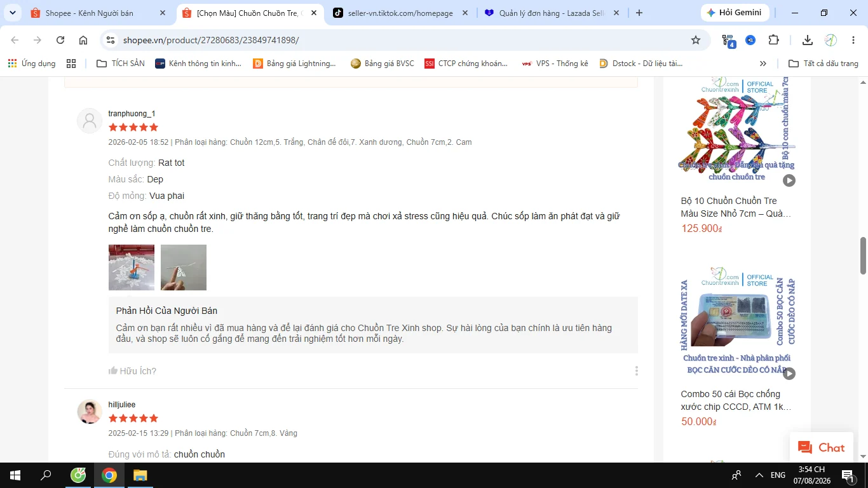Click the page vertical scrollbar thumb

click(x=863, y=255)
